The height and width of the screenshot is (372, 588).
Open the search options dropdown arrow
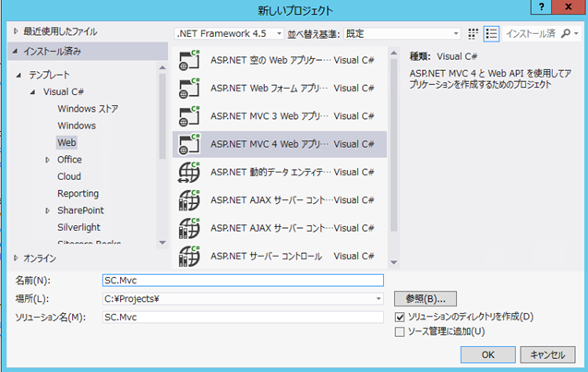click(x=576, y=34)
